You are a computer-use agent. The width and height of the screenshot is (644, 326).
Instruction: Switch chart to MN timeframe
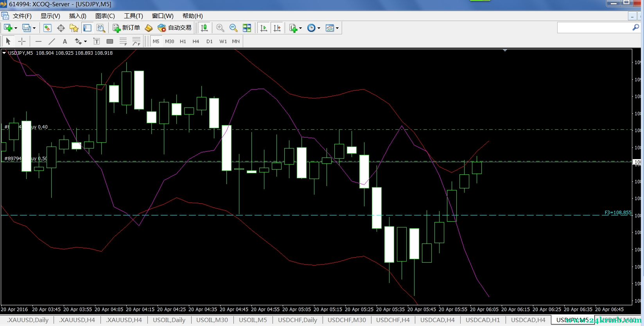click(x=236, y=41)
